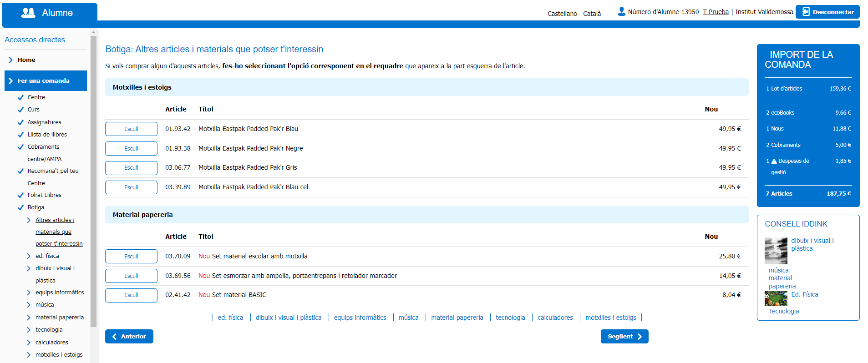Click the student profile icon beside Número d'Alumne
Image resolution: width=868 pixels, height=363 pixels.
pos(621,11)
